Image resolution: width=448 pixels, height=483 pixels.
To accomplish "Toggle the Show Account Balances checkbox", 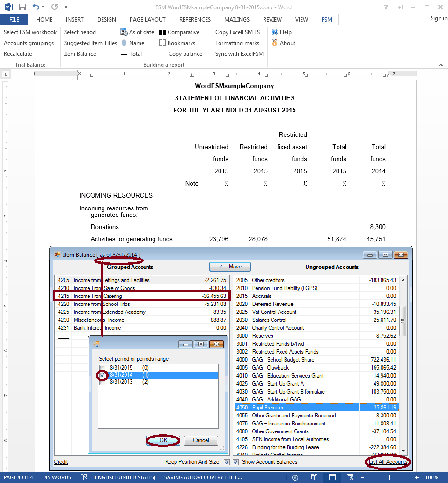I will [x=235, y=462].
